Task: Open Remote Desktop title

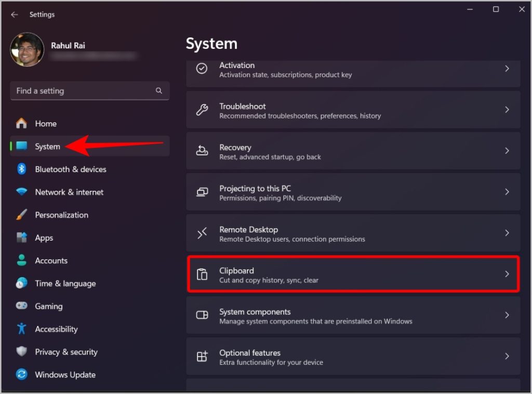Action: (x=249, y=230)
